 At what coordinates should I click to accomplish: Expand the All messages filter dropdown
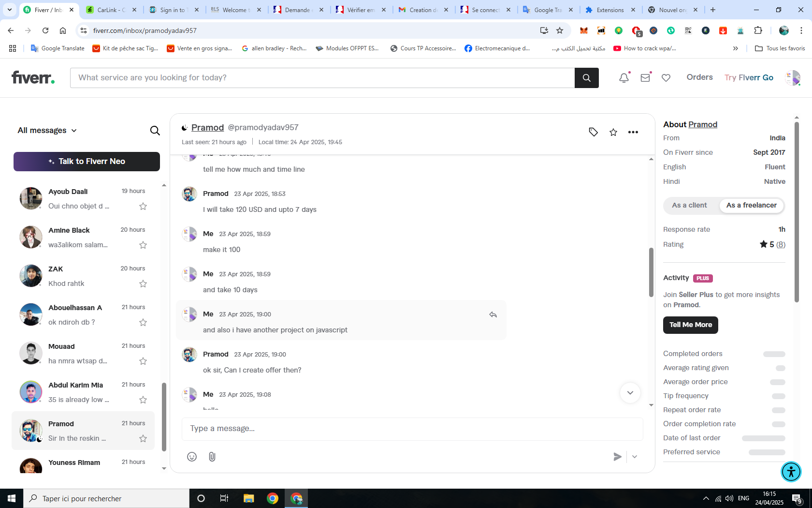(x=47, y=131)
